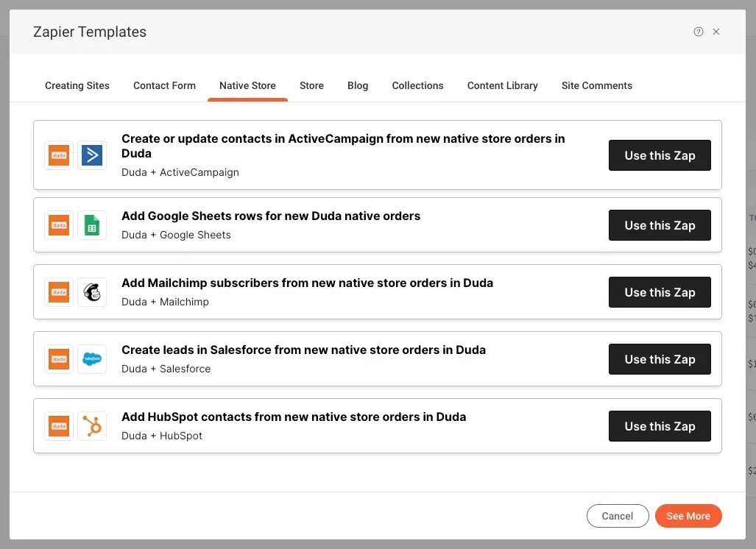The image size is (756, 549).
Task: Use this Zap for Salesforce leads
Action: [x=660, y=359]
